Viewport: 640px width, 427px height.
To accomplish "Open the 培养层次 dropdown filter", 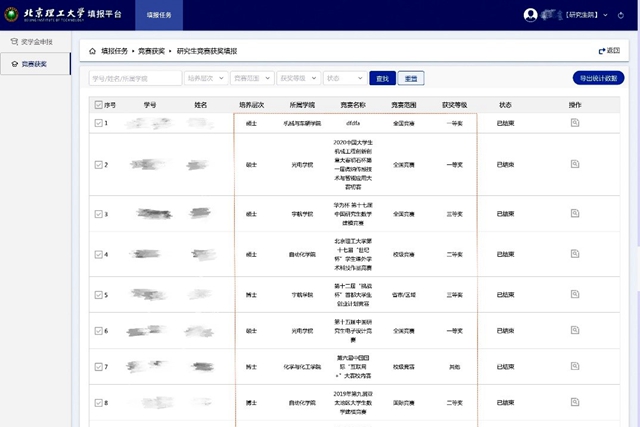I will tap(205, 77).
